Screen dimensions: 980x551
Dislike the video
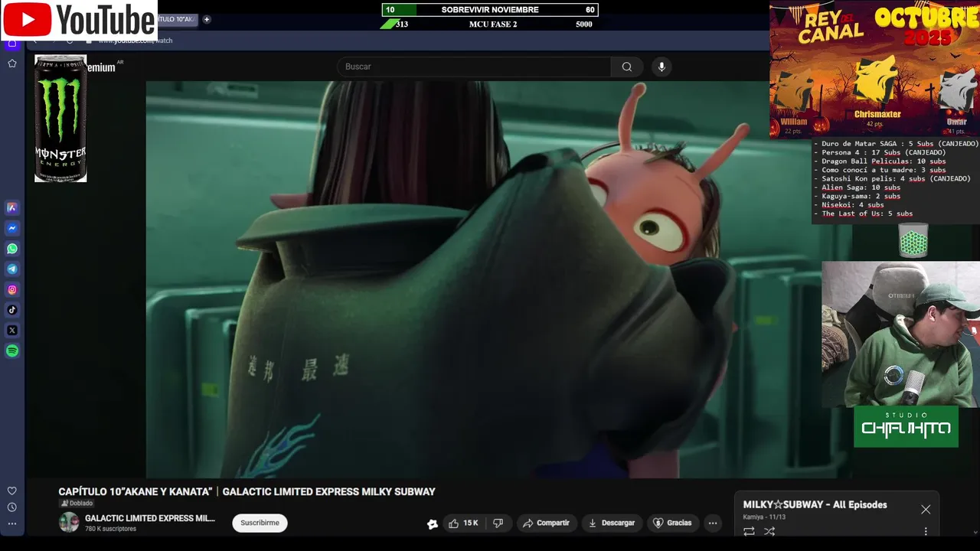coord(498,523)
